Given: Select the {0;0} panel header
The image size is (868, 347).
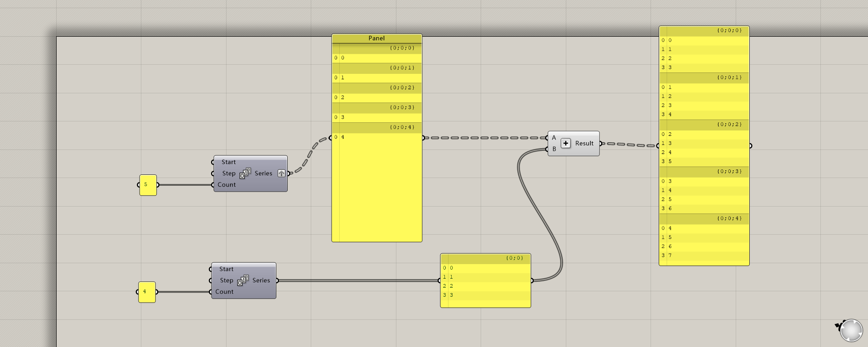Looking at the screenshot, I should point(485,258).
